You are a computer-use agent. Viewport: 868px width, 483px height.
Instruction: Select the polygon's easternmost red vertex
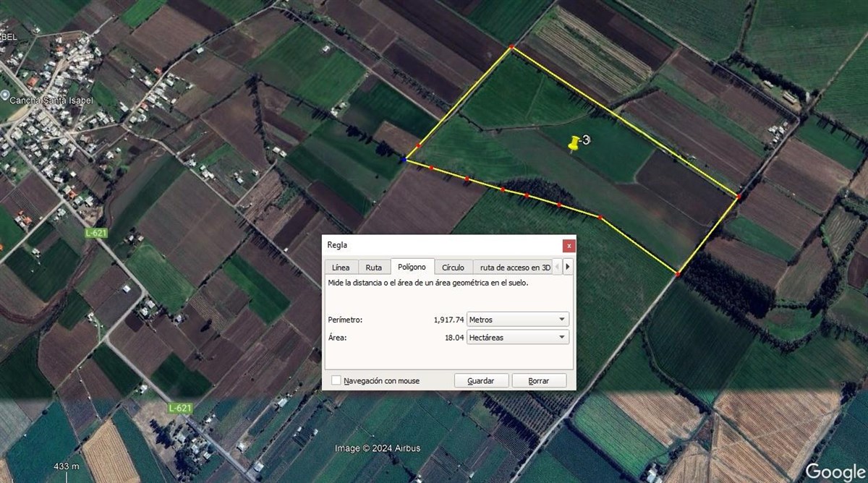pyautogui.click(x=739, y=196)
